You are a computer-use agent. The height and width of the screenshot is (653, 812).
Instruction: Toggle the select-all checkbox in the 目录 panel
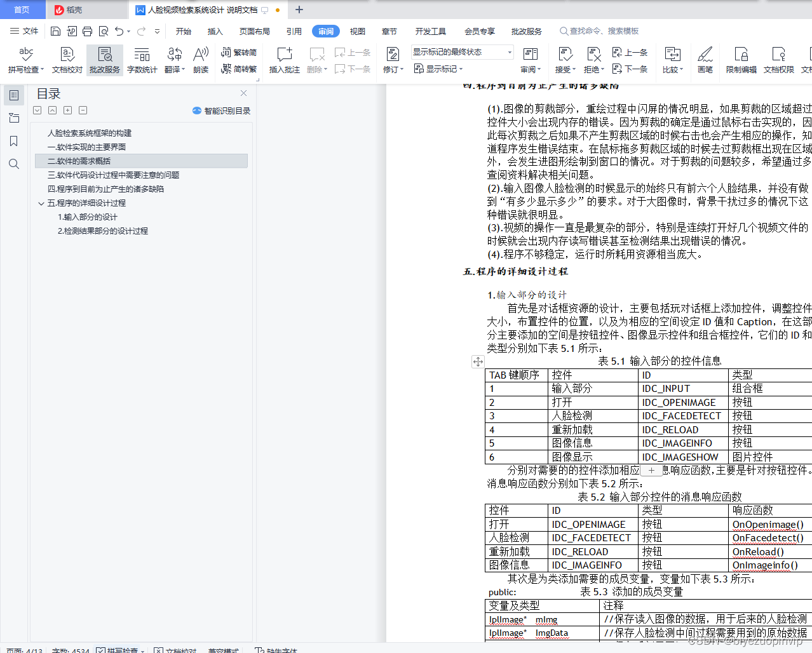(x=37, y=110)
